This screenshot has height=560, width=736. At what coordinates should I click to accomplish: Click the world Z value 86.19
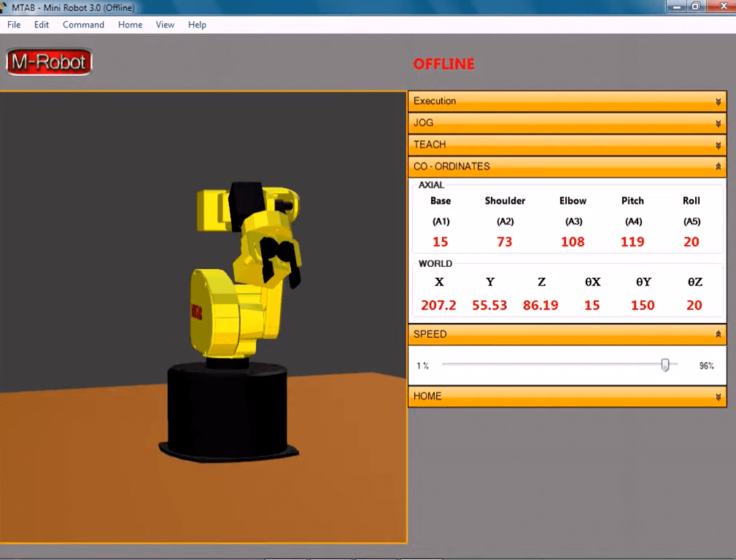[541, 306]
